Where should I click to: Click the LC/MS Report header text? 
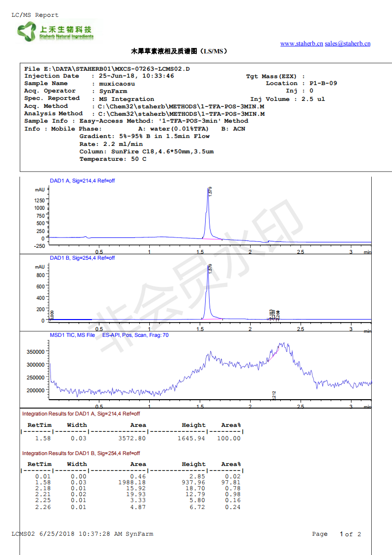(35, 15)
